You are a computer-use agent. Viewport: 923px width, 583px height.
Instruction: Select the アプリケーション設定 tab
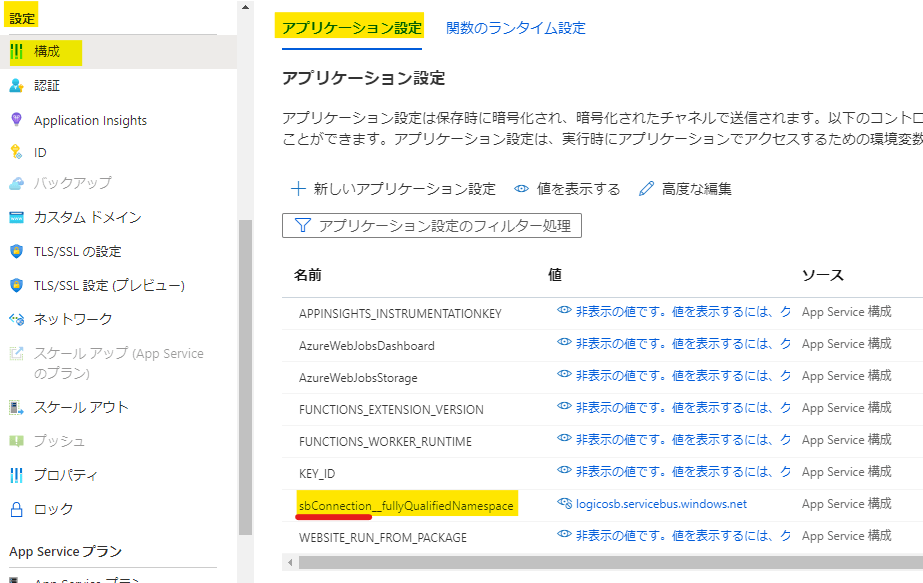tap(351, 28)
